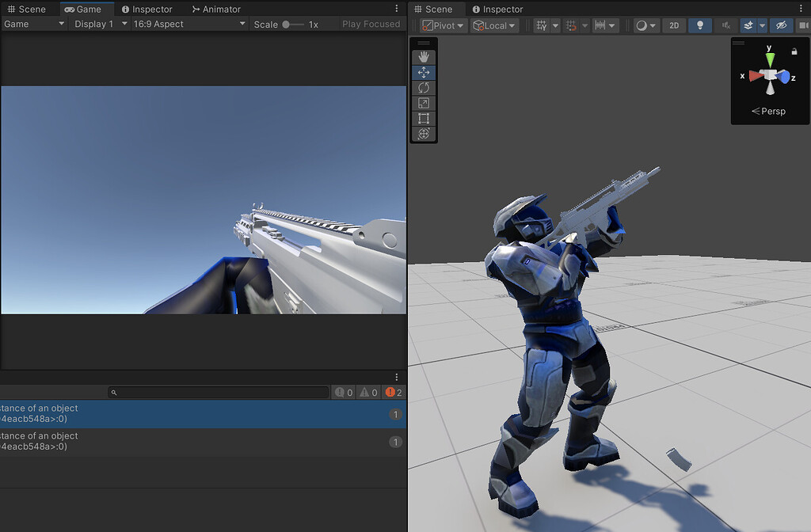Select the Scale tool

click(x=424, y=103)
